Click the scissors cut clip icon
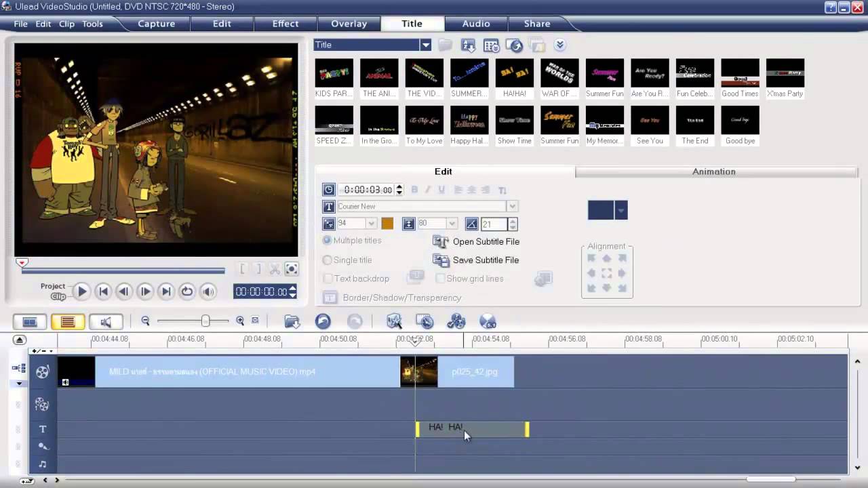The image size is (868, 488). 275,269
